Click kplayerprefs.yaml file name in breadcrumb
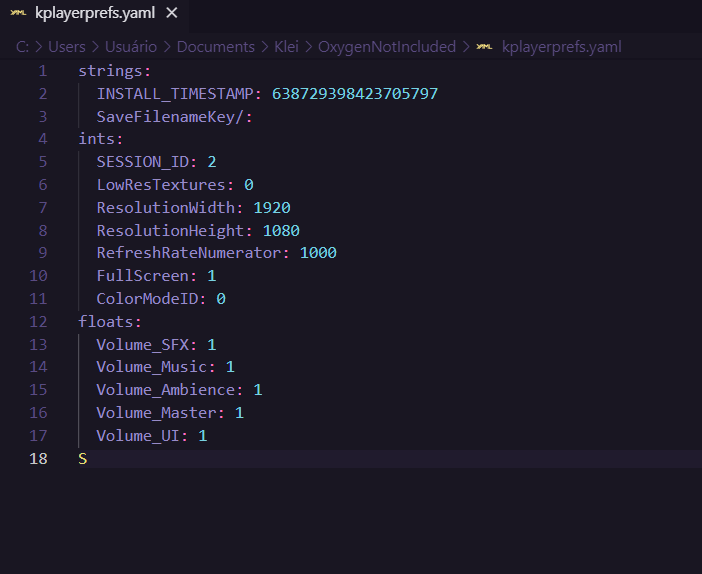This screenshot has width=702, height=574. click(561, 47)
